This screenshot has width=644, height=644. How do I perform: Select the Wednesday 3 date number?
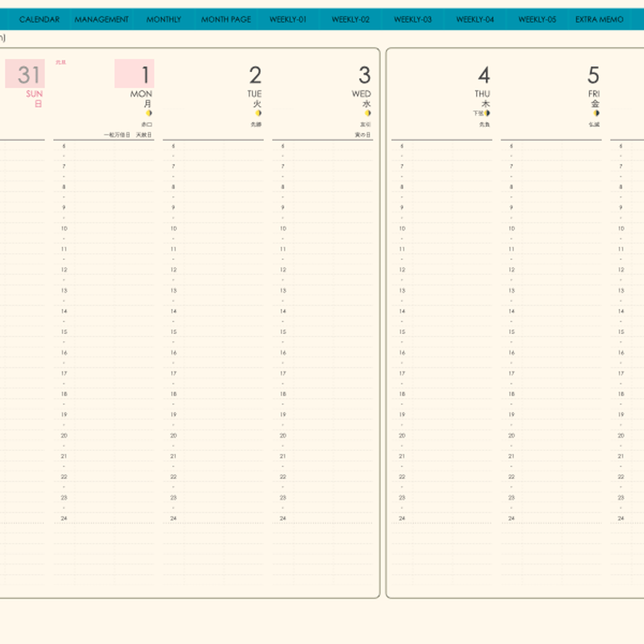click(x=365, y=75)
